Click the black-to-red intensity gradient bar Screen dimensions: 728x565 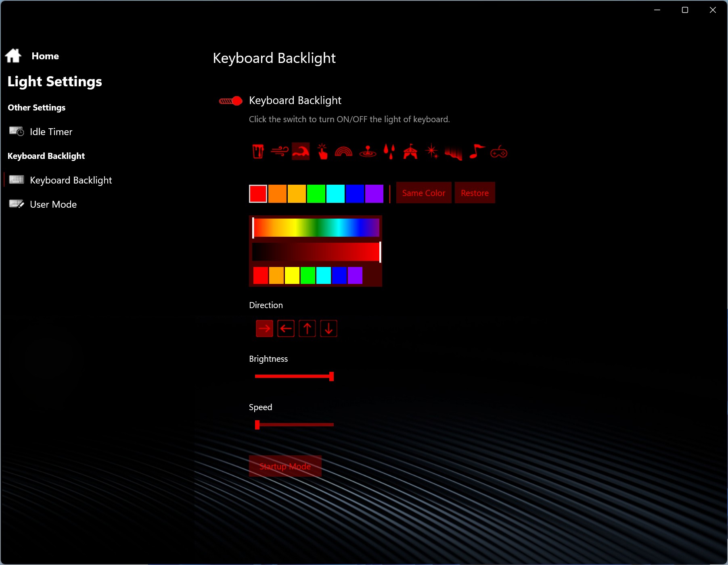point(316,252)
